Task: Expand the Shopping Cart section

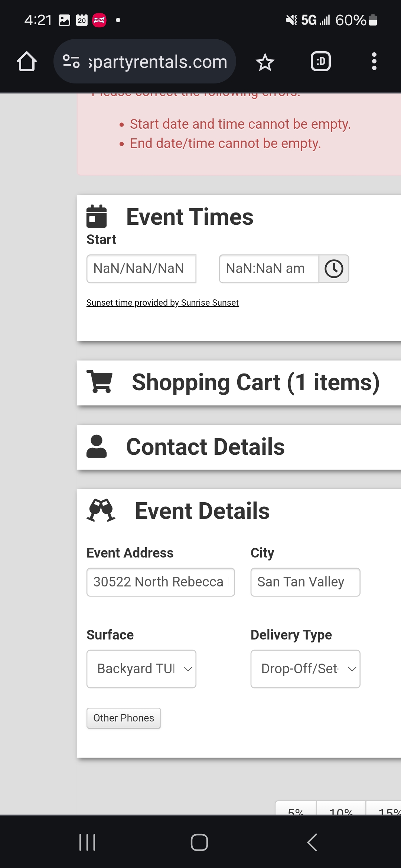Action: point(255,382)
